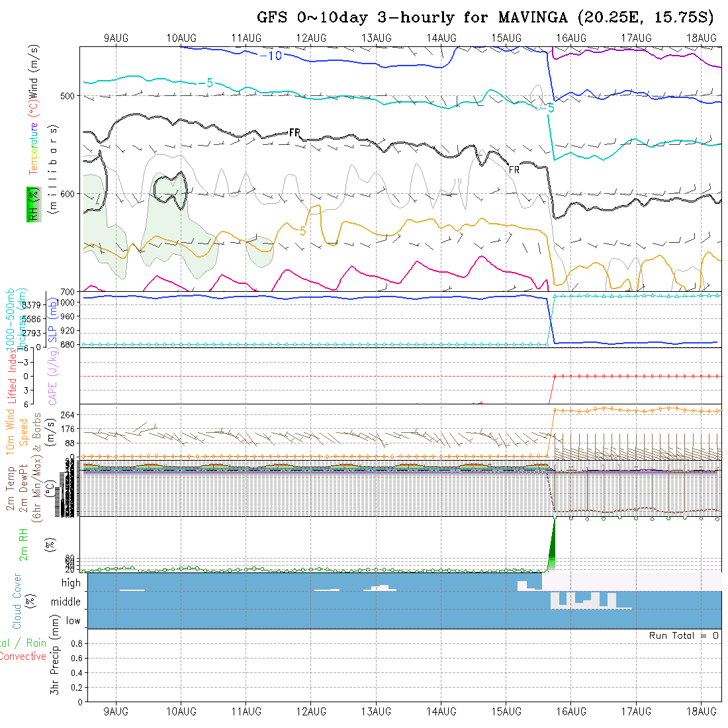
Task: Select the Wind (m/s) axis label
Action: click(34, 72)
